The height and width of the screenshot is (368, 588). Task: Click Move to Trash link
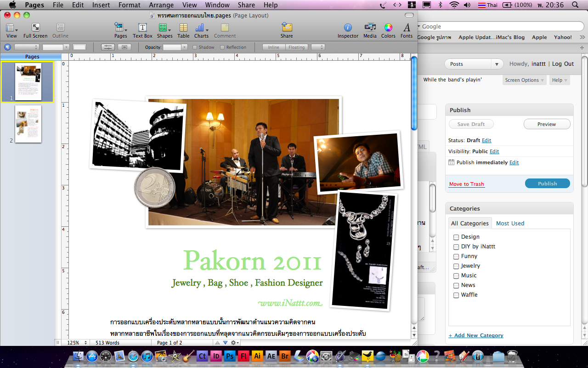(467, 184)
